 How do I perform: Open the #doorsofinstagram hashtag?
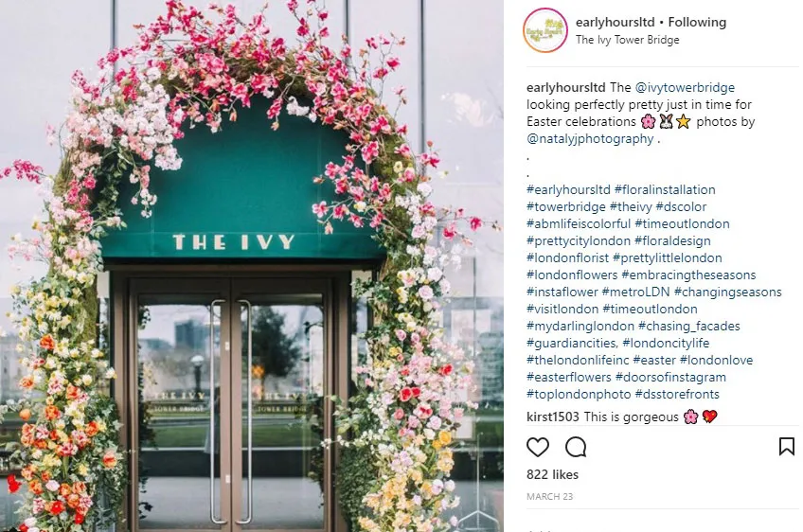pyautogui.click(x=670, y=377)
